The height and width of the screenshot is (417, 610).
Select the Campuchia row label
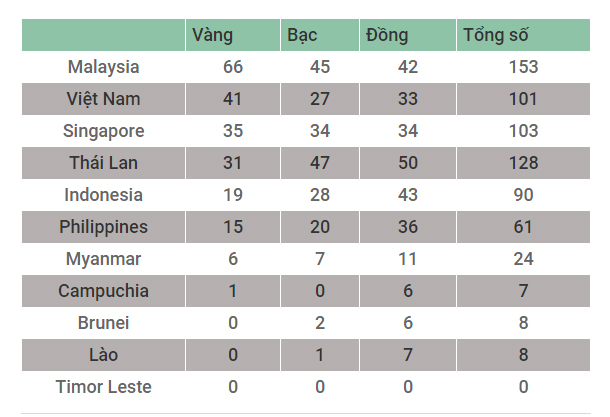[103, 291]
